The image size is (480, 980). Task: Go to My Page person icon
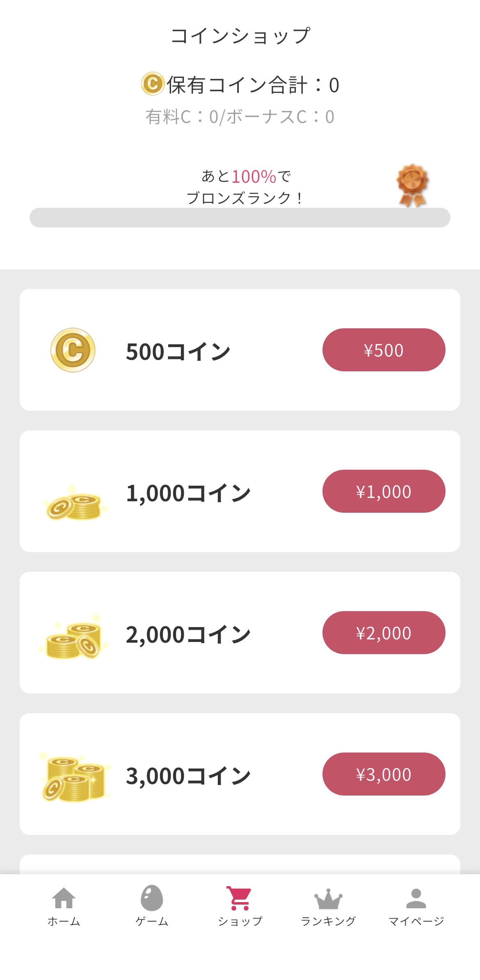click(416, 898)
